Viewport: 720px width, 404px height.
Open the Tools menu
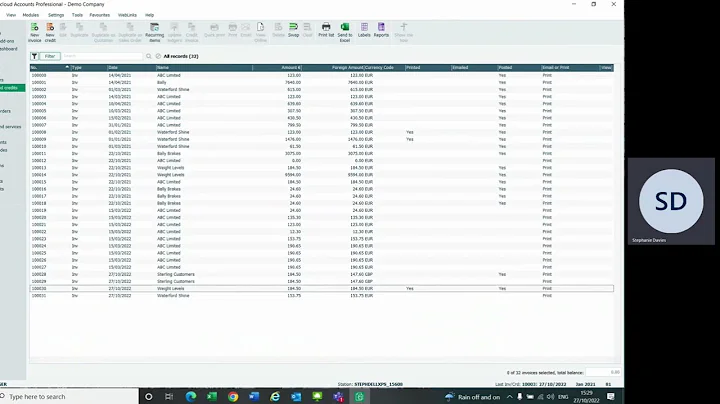(x=77, y=15)
